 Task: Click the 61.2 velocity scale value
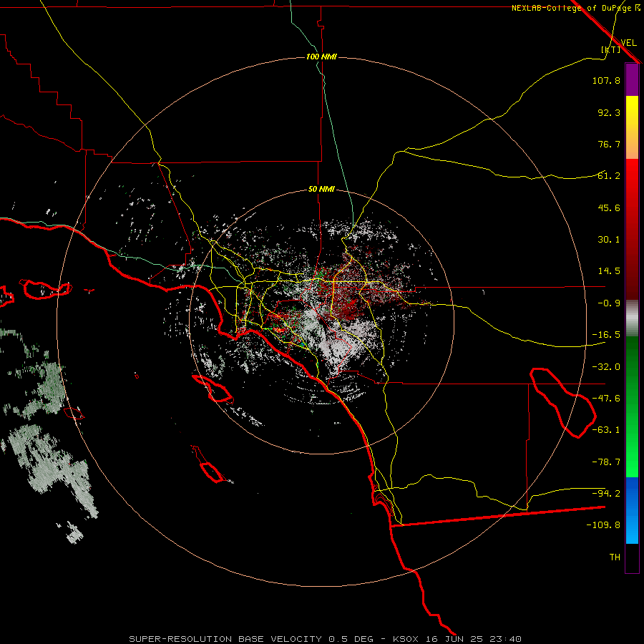click(609, 176)
